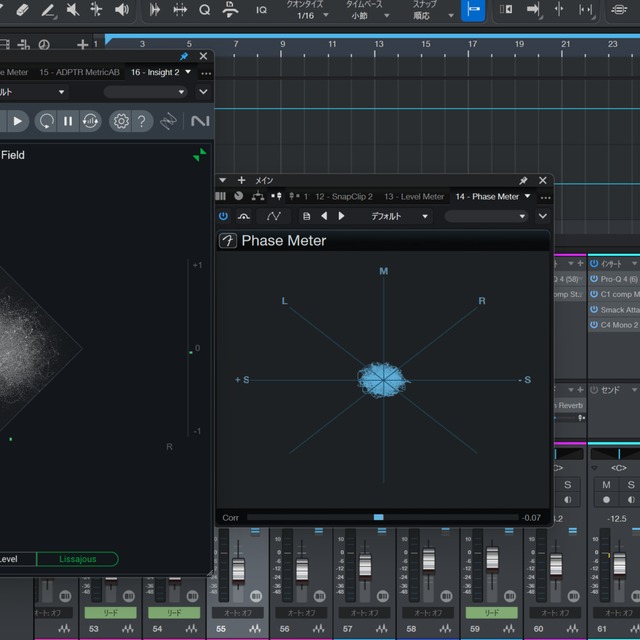Open the Phase Meter preset デフォルト dropdown

[x=399, y=216]
